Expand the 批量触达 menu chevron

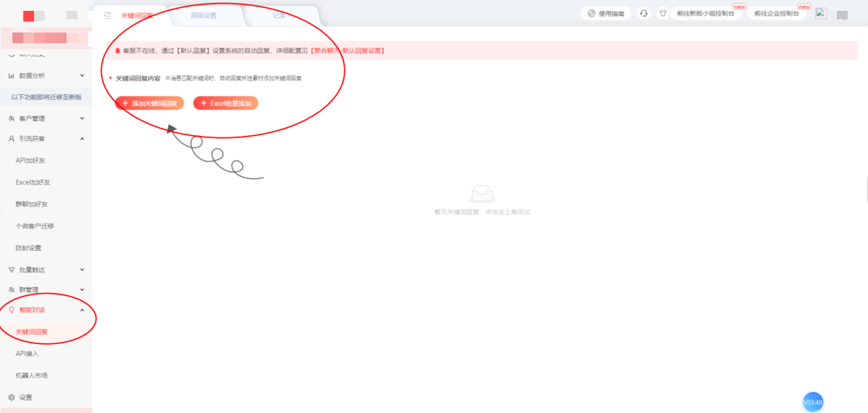point(82,269)
